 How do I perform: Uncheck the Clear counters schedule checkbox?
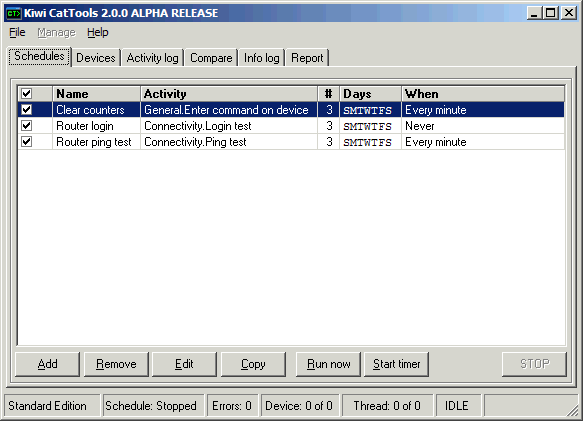click(26, 110)
